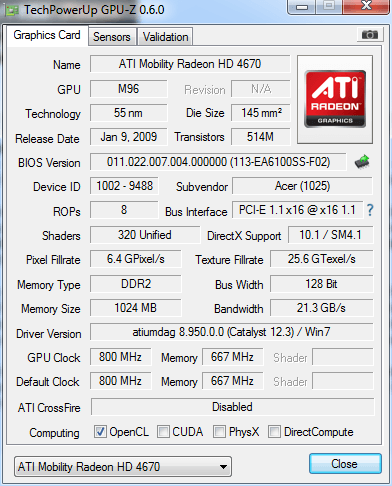Click the GPU Clock row Memory 667 MHz field
Image resolution: width=392 pixels, height=486 pixels.
pyautogui.click(x=232, y=357)
